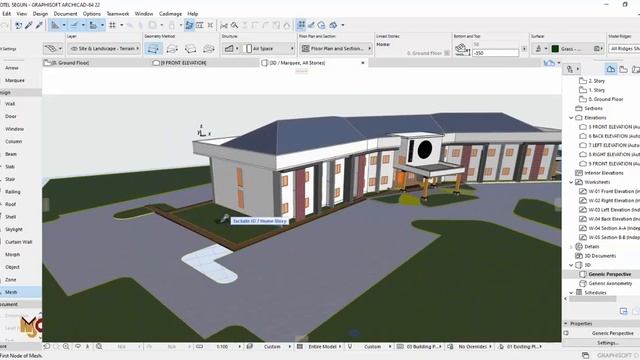640x360 pixels.
Task: Collapse the Elevations folder in navigator
Action: coord(571,118)
